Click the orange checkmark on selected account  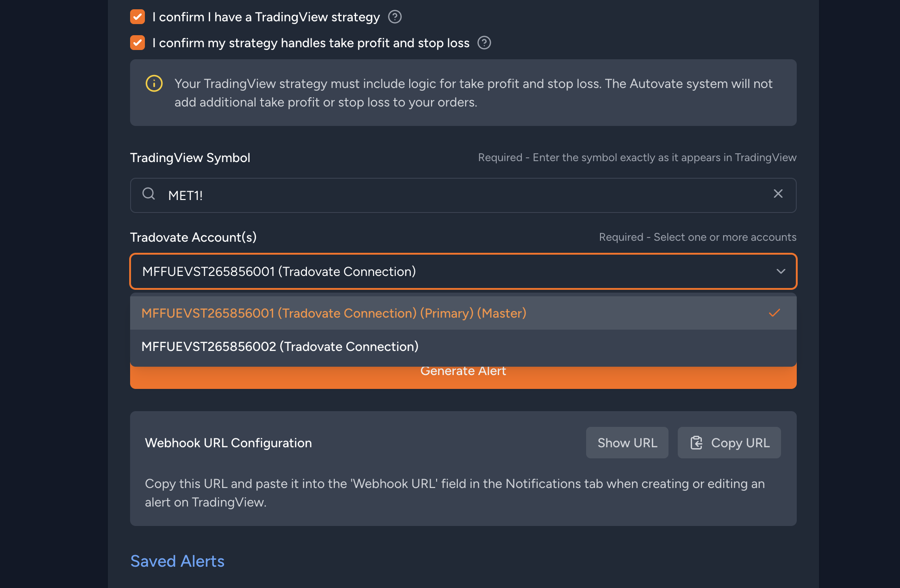click(x=775, y=313)
